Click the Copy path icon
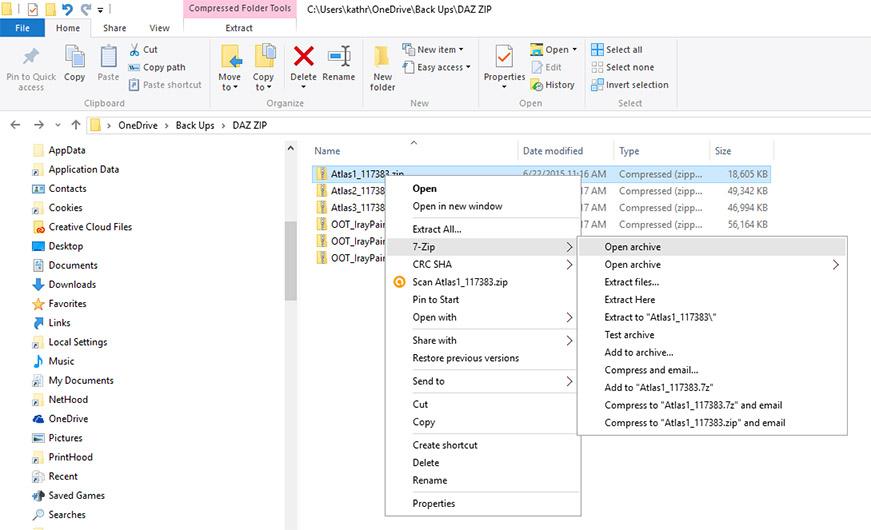This screenshot has height=530, width=871. click(134, 67)
